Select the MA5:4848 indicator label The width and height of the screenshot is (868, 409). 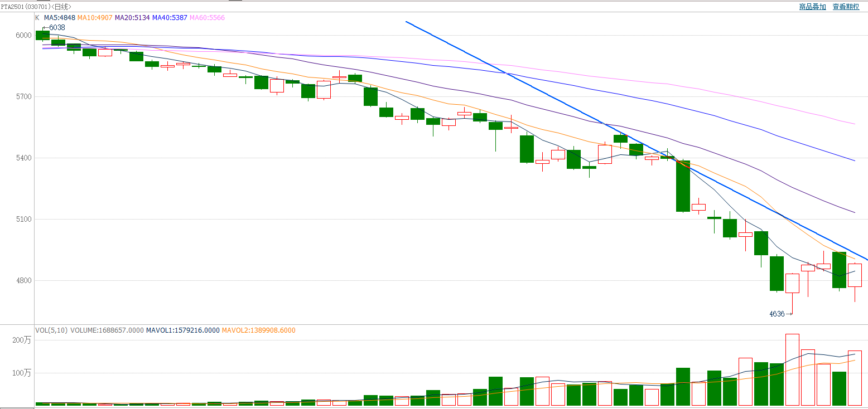59,18
